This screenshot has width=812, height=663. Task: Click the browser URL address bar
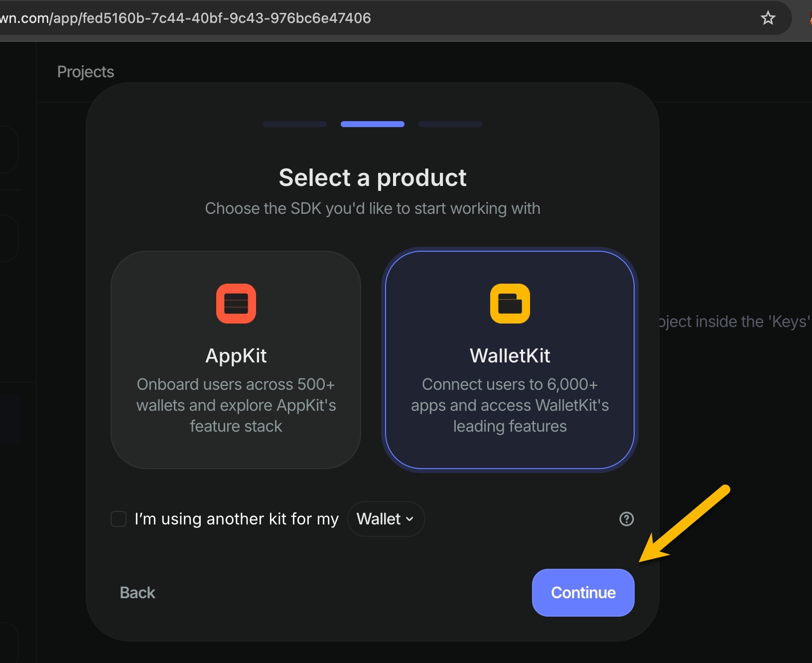tap(379, 18)
